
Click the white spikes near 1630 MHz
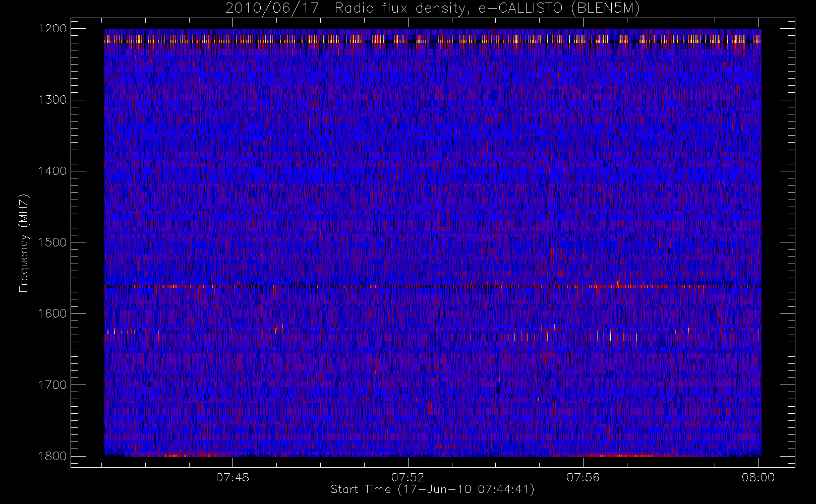tap(572, 336)
